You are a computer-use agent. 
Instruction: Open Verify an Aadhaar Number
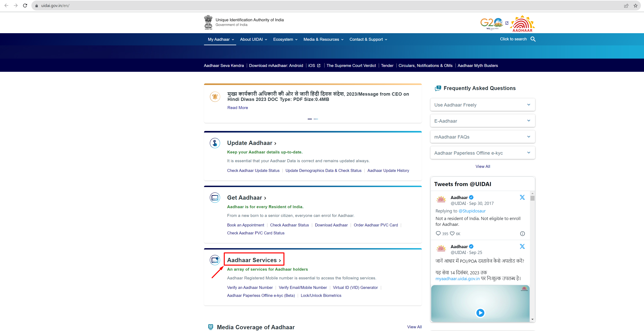coord(250,287)
